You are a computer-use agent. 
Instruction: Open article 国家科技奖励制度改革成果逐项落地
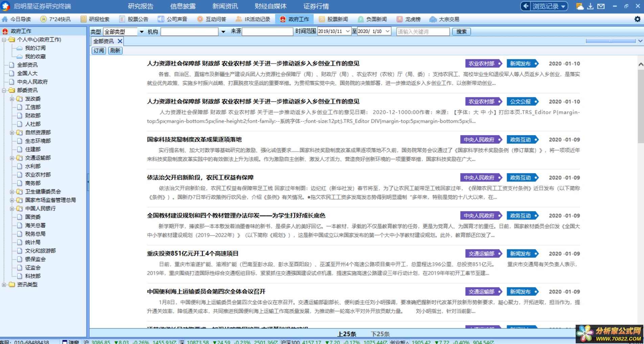(x=194, y=140)
